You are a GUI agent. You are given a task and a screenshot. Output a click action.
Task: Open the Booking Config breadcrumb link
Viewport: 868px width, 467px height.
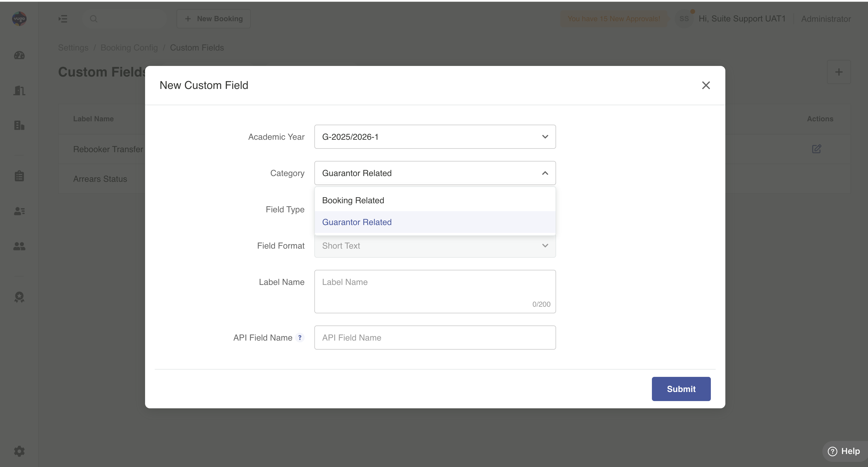click(129, 47)
